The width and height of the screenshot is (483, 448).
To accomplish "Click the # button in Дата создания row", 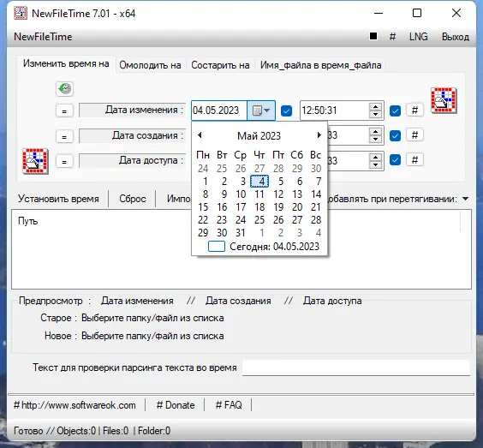I will (x=414, y=135).
